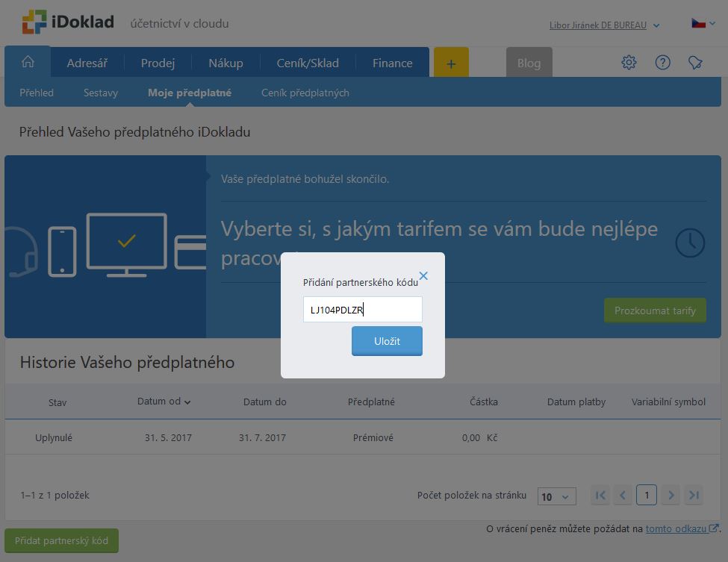Open items per page dropdown
This screenshot has height=562, width=728.
click(x=556, y=496)
